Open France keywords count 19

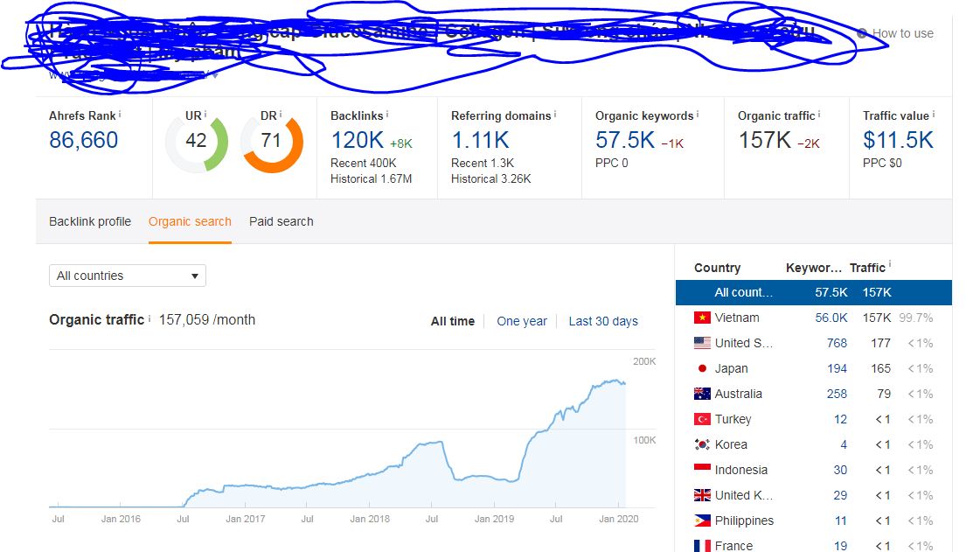tap(841, 546)
